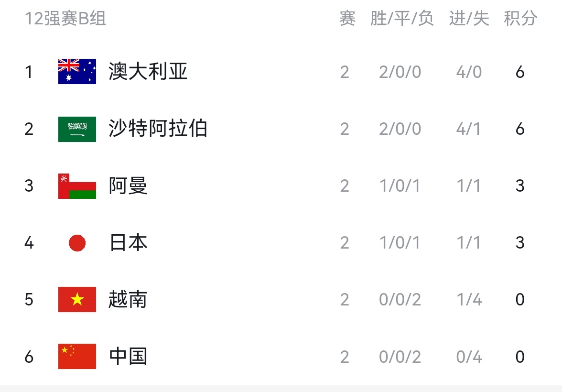Image resolution: width=562 pixels, height=392 pixels.
Task: Open team 澳大利亚 details
Action: 148,72
